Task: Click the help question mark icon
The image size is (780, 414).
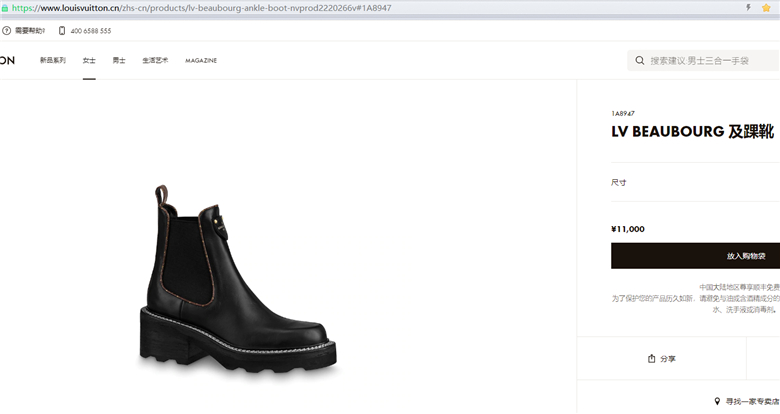Action: tap(6, 31)
